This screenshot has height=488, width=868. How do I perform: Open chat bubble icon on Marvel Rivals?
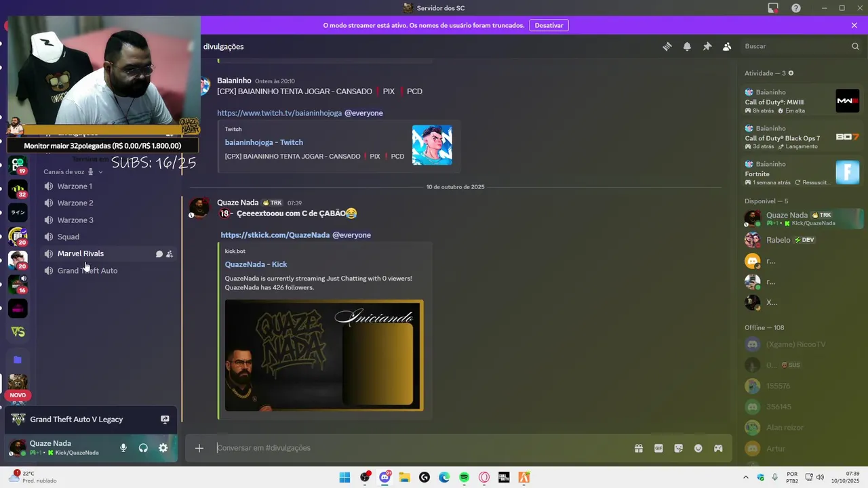(x=159, y=254)
